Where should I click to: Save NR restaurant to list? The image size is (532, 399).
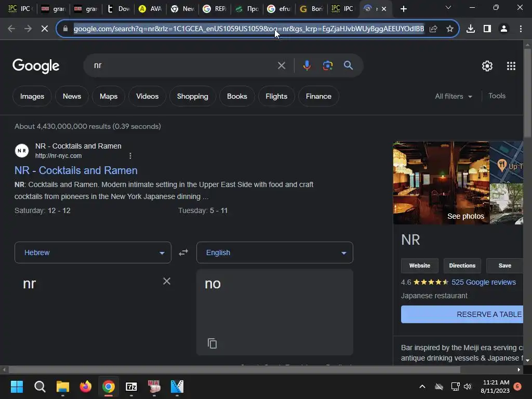pyautogui.click(x=505, y=265)
